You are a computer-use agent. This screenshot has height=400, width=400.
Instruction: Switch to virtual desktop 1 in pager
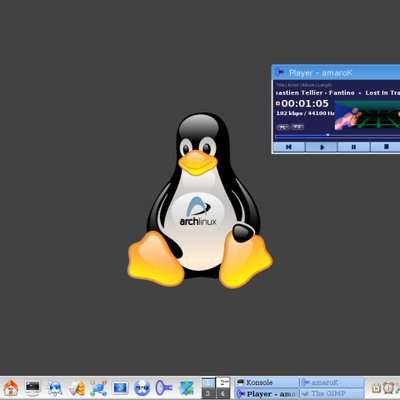tap(208, 382)
